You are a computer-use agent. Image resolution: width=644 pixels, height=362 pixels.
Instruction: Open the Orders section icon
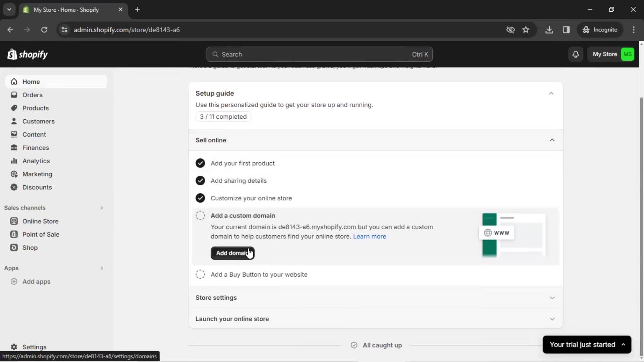pos(14,95)
